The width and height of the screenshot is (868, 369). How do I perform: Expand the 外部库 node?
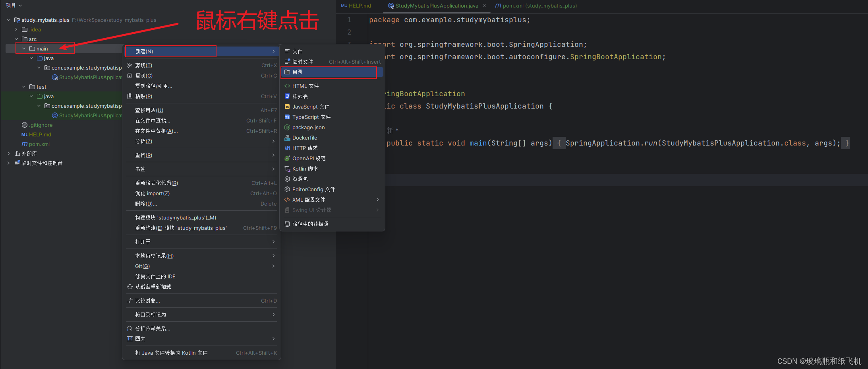9,153
